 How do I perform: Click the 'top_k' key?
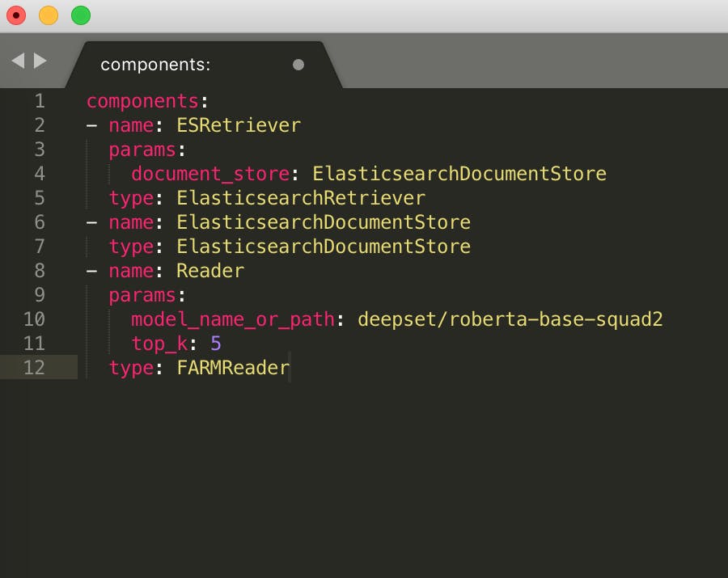point(159,344)
